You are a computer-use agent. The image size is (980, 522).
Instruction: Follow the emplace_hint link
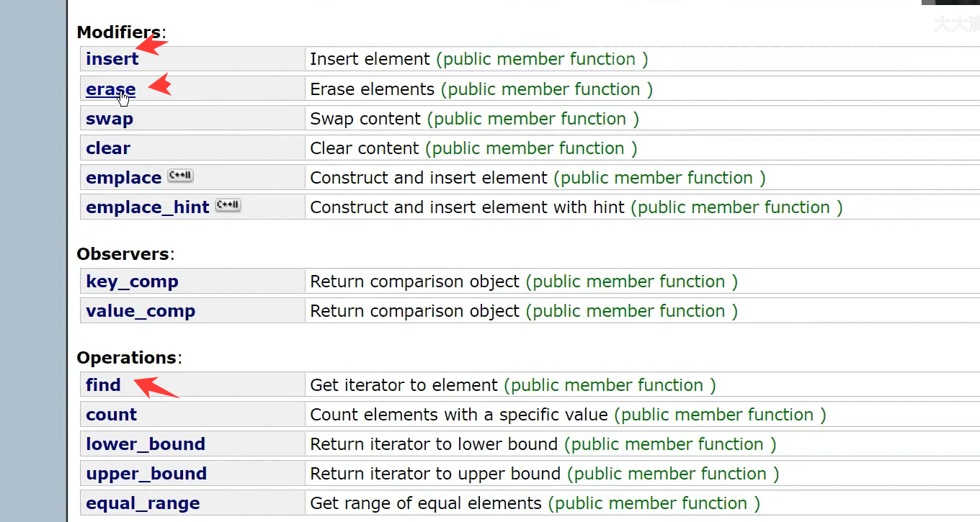148,207
